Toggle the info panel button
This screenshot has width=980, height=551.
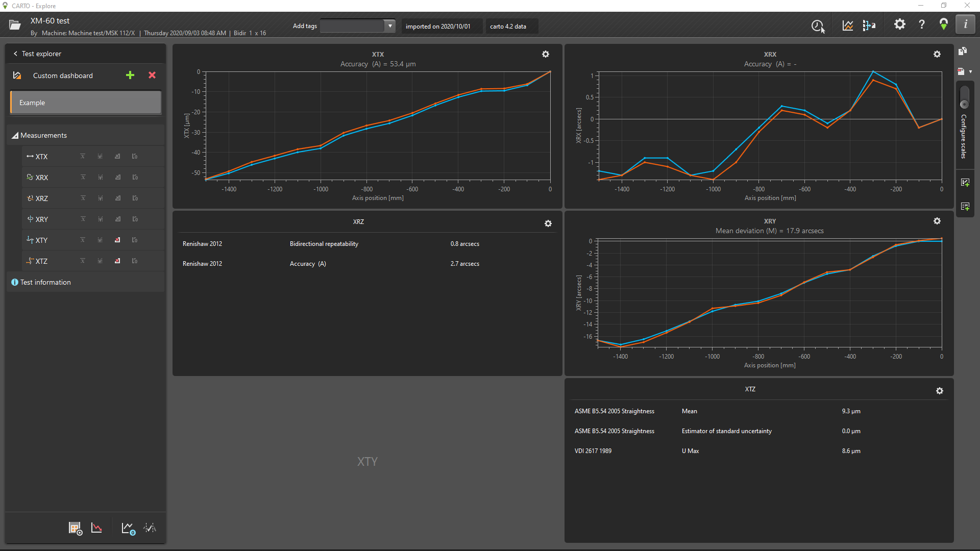coord(965,24)
